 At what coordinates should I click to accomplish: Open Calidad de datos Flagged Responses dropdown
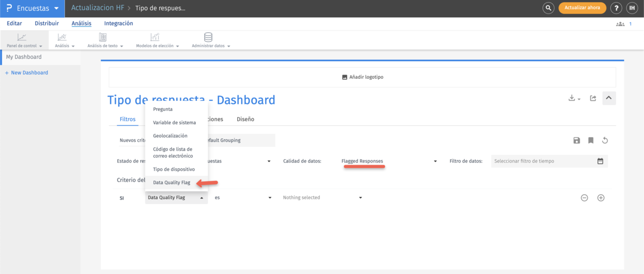(390, 161)
